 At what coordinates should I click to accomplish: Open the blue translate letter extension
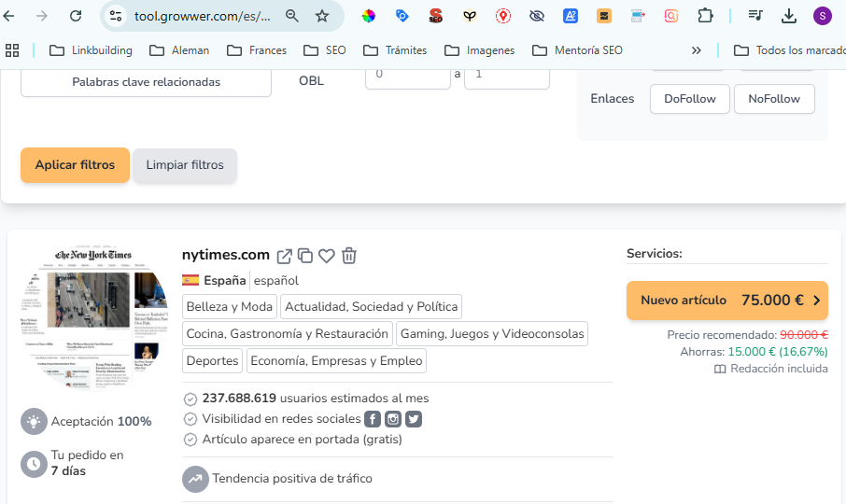pos(571,16)
